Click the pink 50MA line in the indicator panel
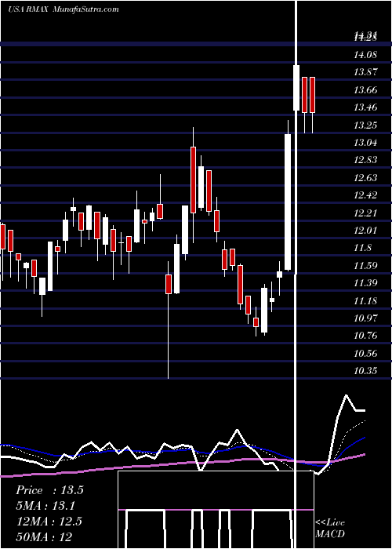Screen dimensions: 392x549 [x=182, y=464]
